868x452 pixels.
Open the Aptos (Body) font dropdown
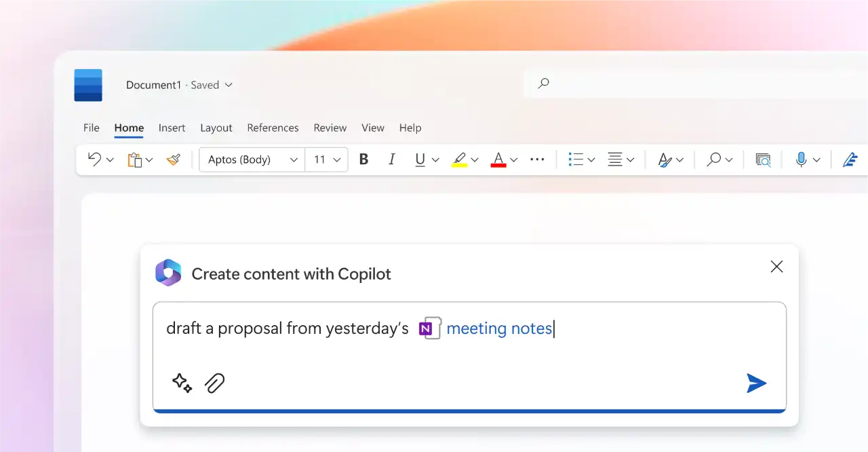[251, 159]
